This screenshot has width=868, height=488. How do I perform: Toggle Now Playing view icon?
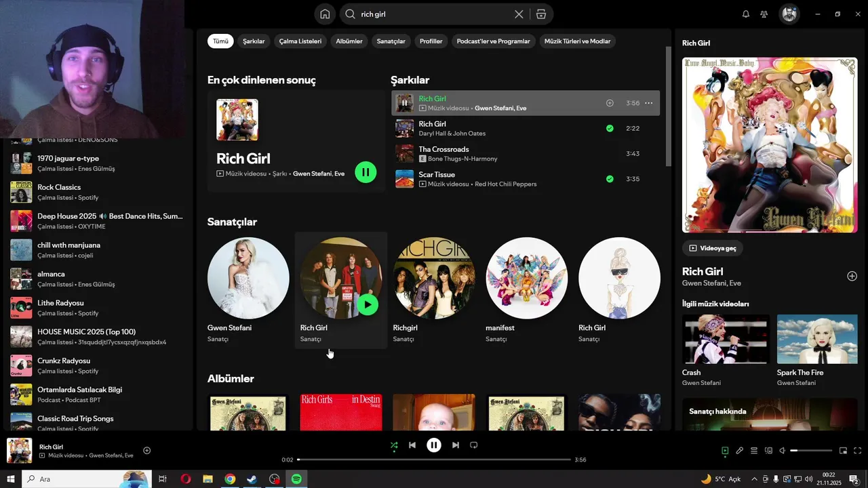tap(725, 451)
